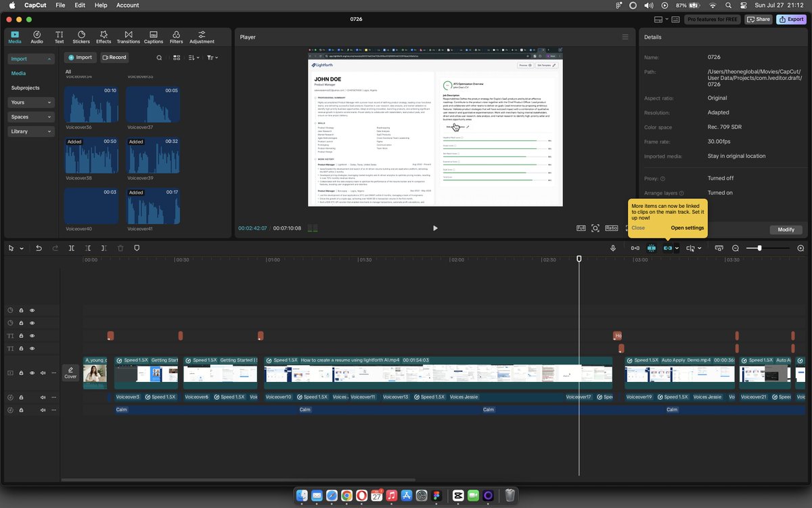Image resolution: width=812 pixels, height=508 pixels.
Task: Zoom out the timeline with the minus magnifier
Action: point(736,249)
